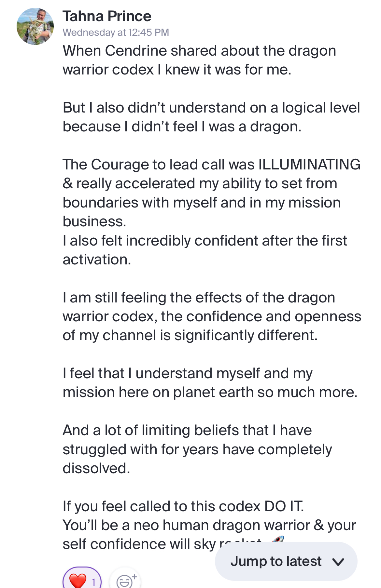This screenshot has width=381, height=588.
Task: Click the paragraph starting 'I feel that I understand'
Action: (210, 383)
